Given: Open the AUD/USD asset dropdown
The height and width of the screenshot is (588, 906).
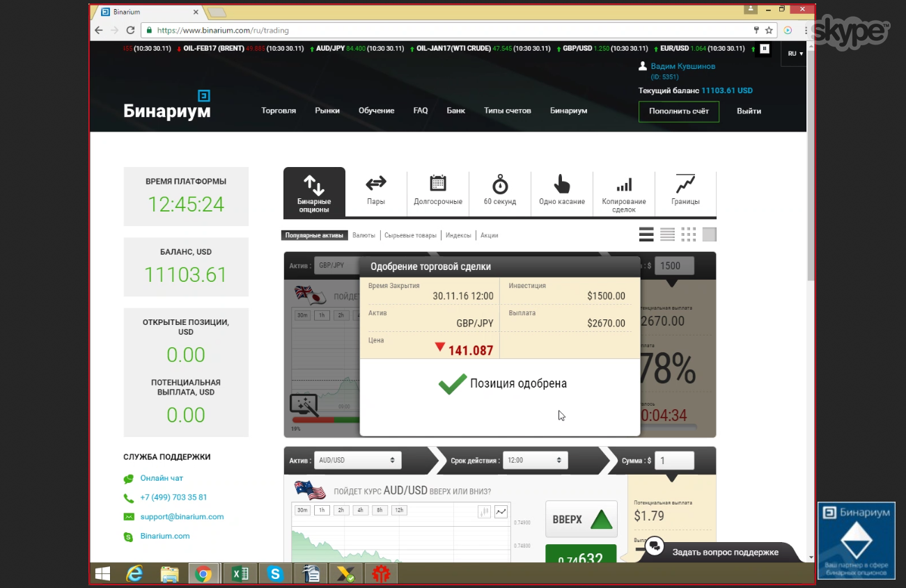Looking at the screenshot, I should 358,460.
